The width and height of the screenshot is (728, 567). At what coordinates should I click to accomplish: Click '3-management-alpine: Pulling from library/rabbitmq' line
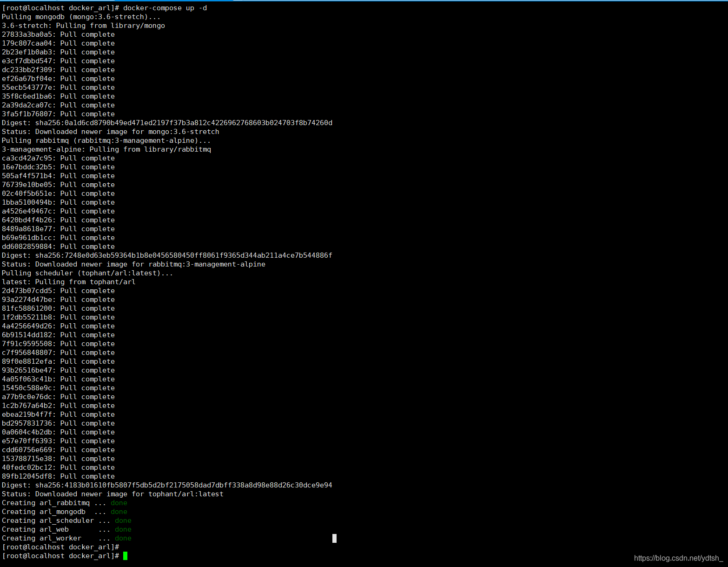(106, 149)
